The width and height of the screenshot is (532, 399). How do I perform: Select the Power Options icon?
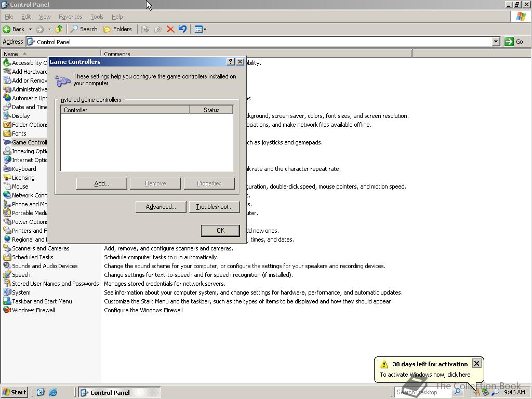pos(7,221)
